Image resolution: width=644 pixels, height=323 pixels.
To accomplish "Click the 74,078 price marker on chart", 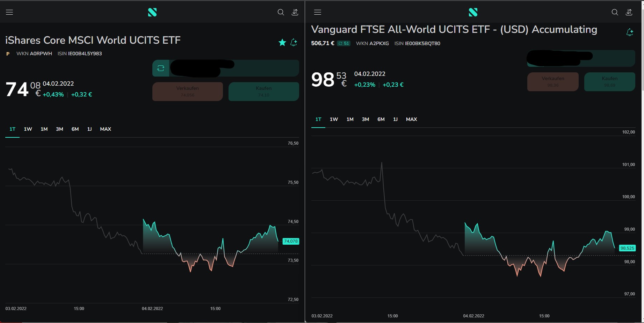I will (x=291, y=241).
